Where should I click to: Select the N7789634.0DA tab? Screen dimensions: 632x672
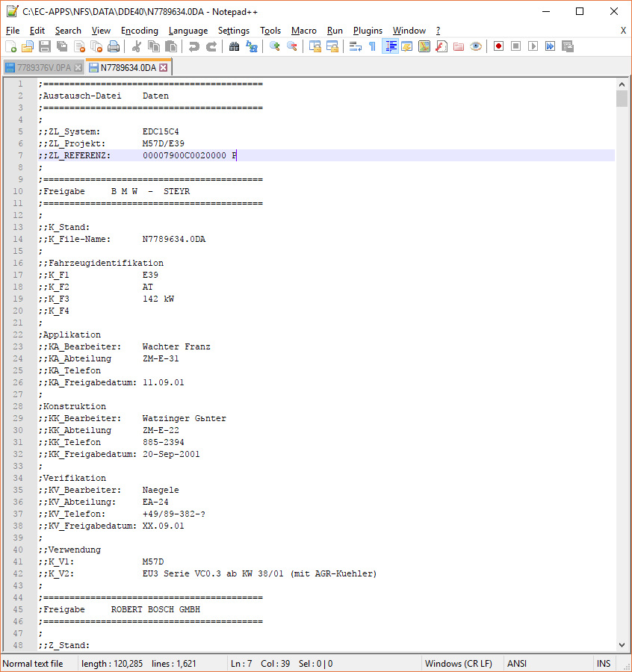click(128, 68)
